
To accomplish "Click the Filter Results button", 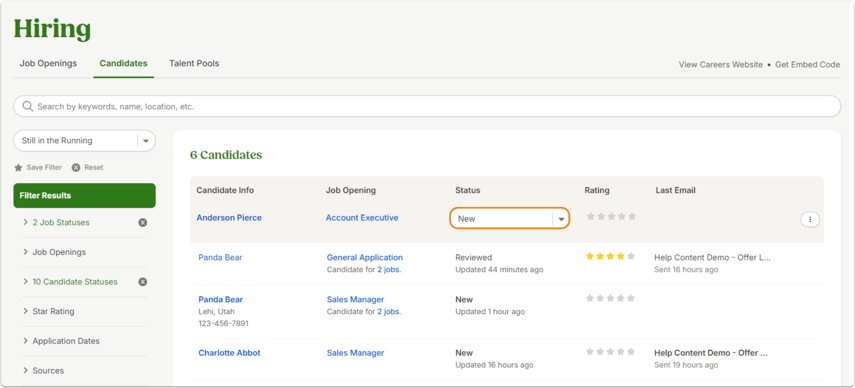I will click(85, 196).
